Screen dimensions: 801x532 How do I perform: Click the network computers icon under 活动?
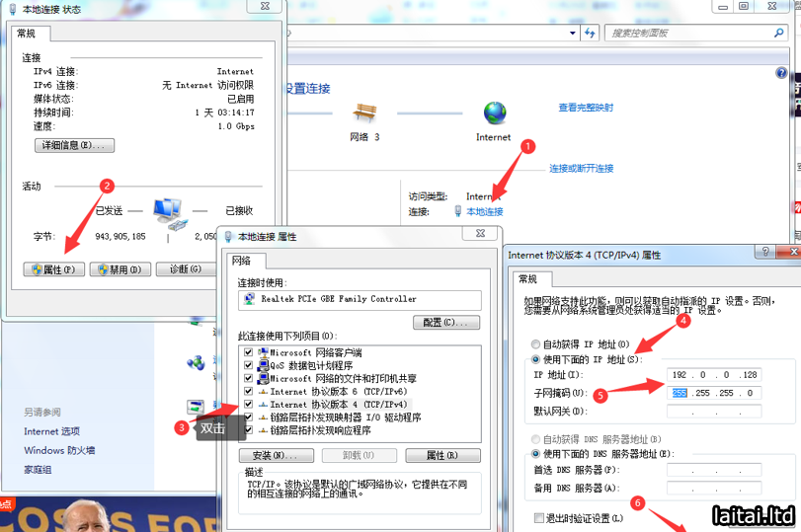click(168, 211)
